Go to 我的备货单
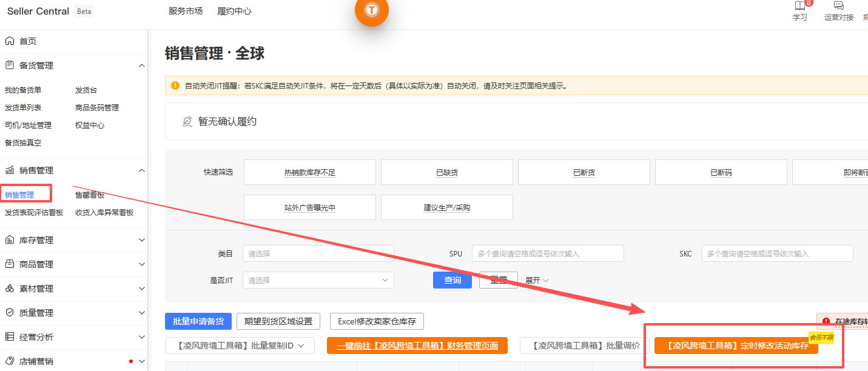The height and width of the screenshot is (371, 868). coord(23,90)
